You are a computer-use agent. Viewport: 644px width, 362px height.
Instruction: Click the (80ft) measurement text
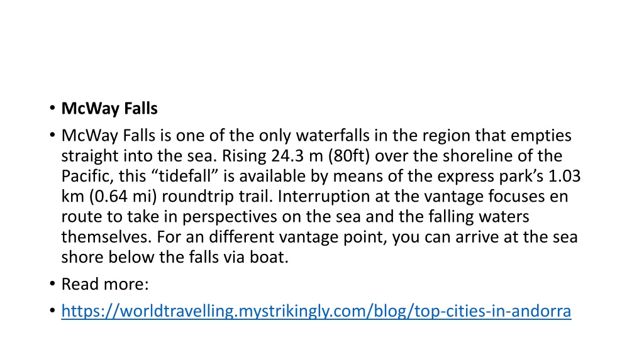click(348, 156)
